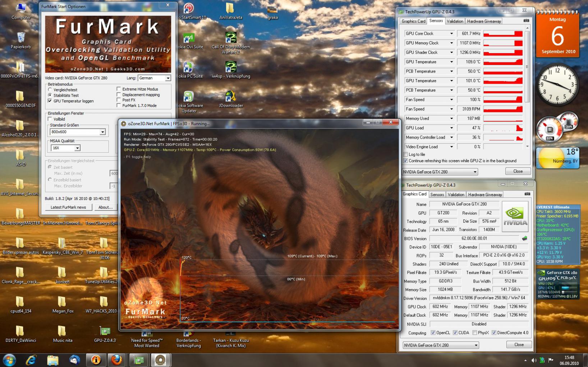Open the GPU-Z.0.4.3 desktop icon
This screenshot has width=588, height=367.
click(105, 334)
